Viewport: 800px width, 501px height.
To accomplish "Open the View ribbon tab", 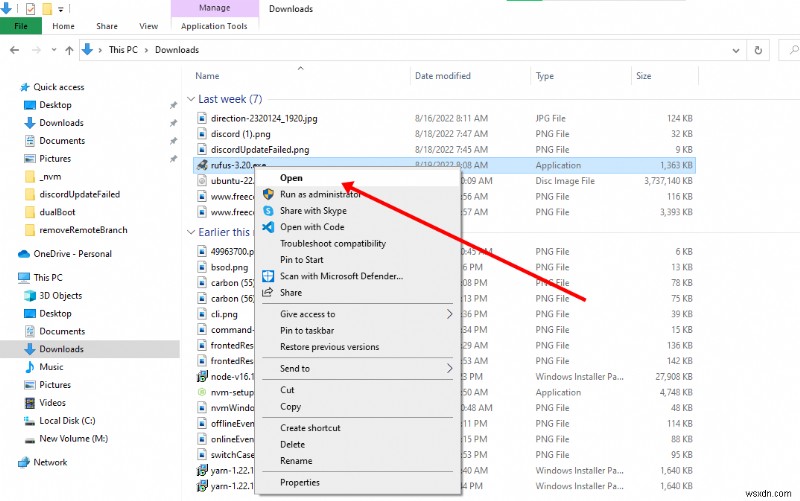I will coord(148,26).
